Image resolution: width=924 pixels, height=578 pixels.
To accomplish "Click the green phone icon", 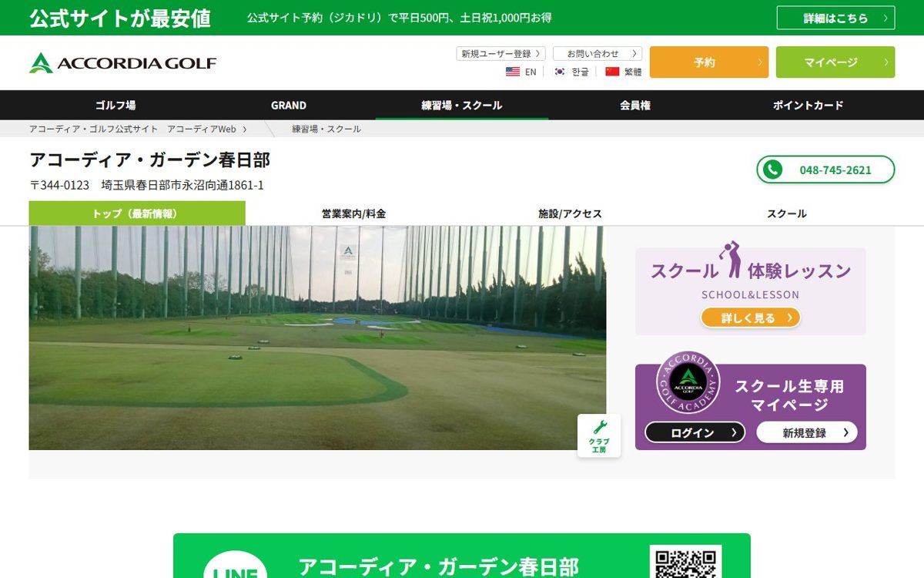I will 772,170.
